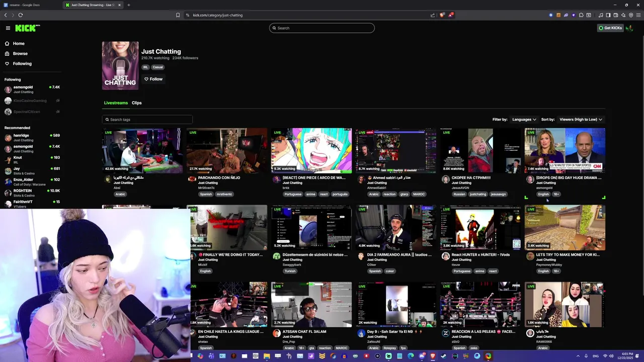
Task: Click the share page icon in address bar
Action: [433, 15]
